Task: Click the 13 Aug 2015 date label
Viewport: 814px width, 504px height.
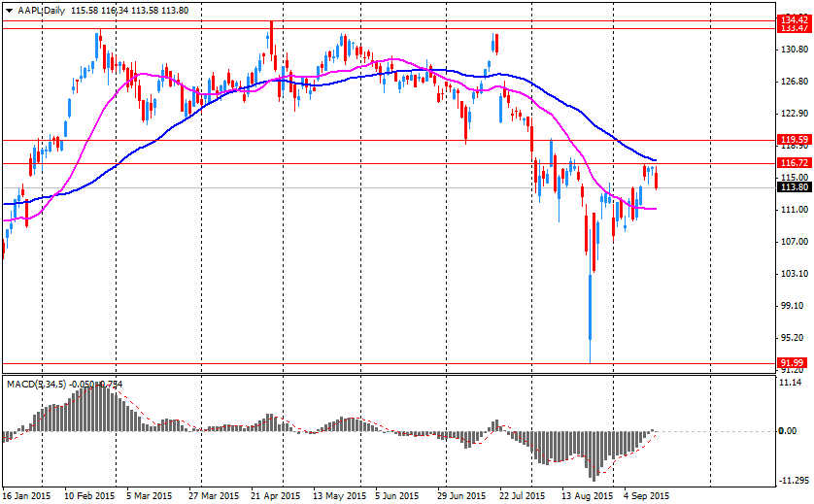Action: [587, 495]
